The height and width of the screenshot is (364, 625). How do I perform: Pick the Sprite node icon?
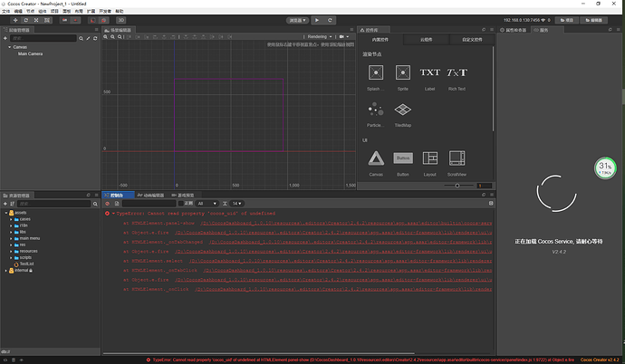[402, 72]
